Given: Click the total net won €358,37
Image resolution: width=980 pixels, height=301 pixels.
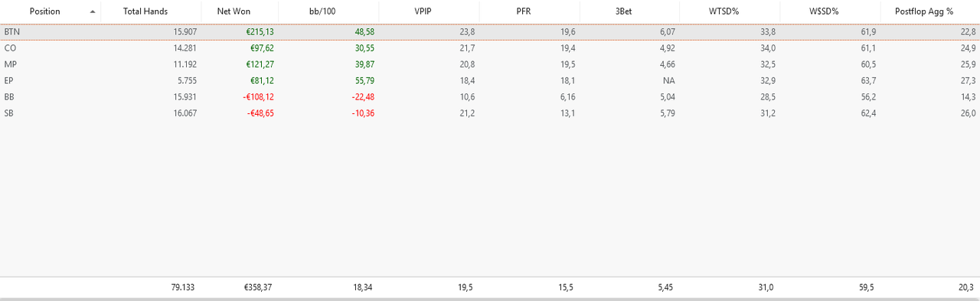Looking at the screenshot, I should [256, 287].
